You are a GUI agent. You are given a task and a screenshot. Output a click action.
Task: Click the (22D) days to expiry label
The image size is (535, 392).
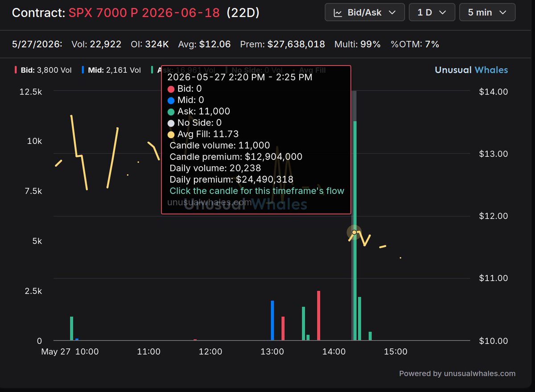coord(243,12)
